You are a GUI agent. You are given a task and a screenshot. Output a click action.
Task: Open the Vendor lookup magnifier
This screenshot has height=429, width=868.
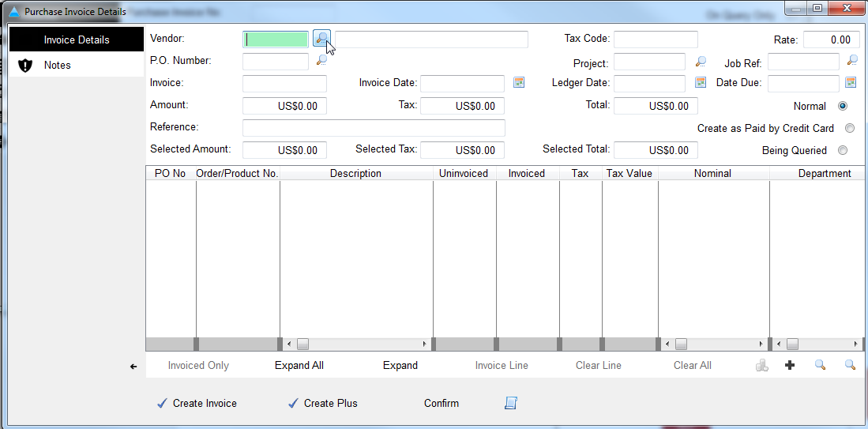pyautogui.click(x=321, y=38)
